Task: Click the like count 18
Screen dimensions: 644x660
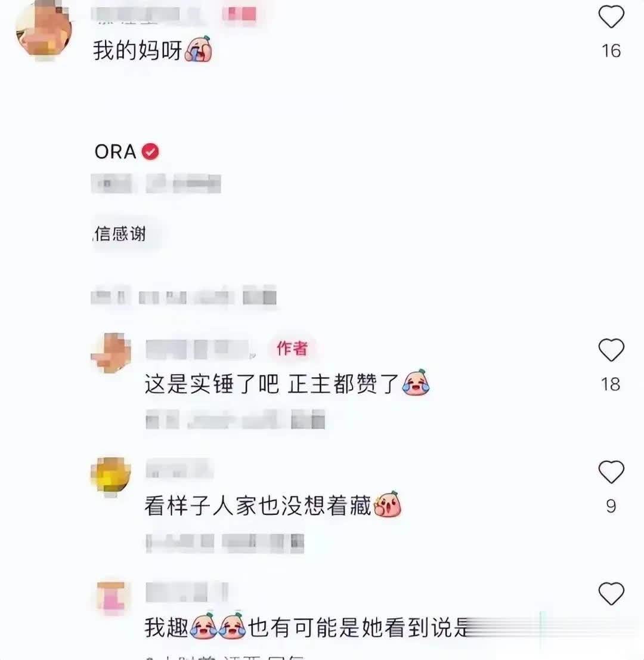Action: (611, 384)
